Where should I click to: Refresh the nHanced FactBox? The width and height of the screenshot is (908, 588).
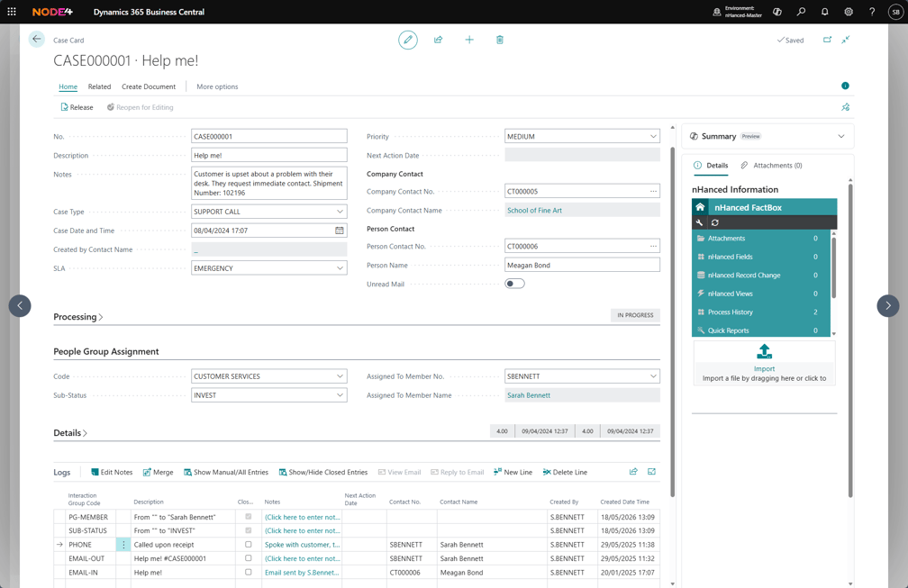click(715, 222)
